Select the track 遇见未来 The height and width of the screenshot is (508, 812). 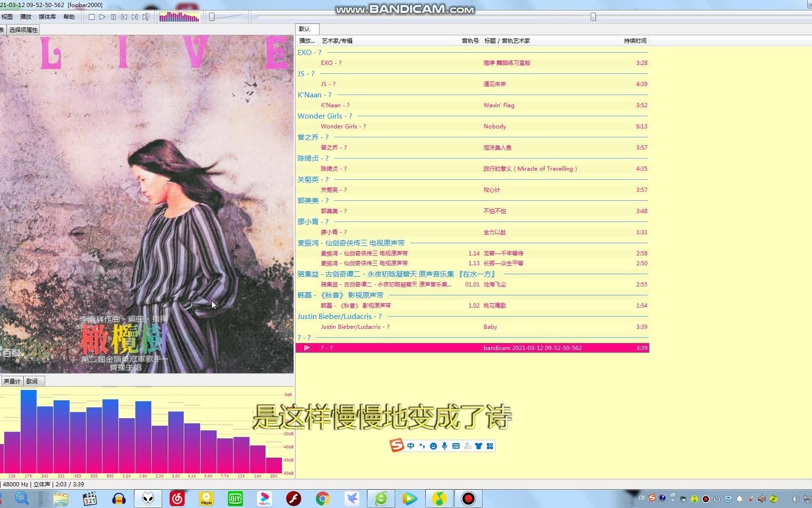tap(472, 84)
